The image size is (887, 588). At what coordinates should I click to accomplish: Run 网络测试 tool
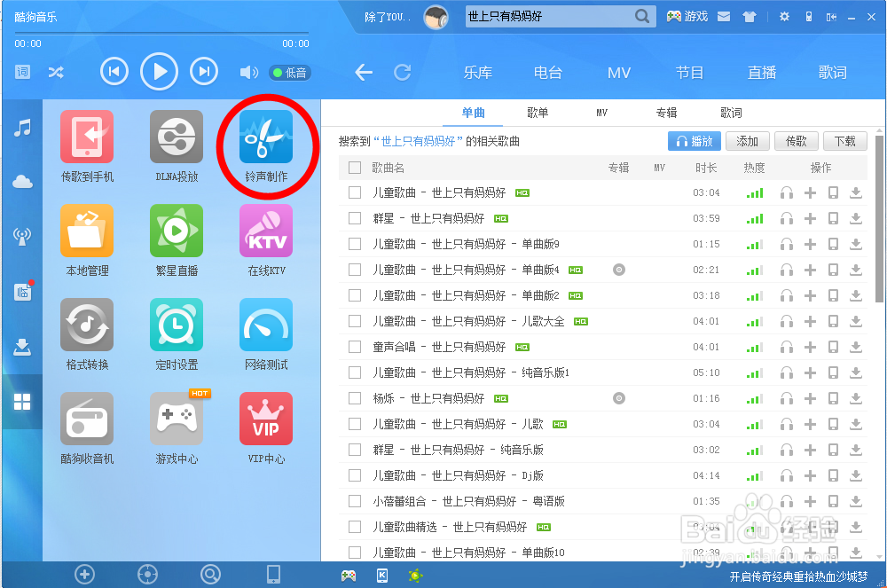(x=266, y=334)
